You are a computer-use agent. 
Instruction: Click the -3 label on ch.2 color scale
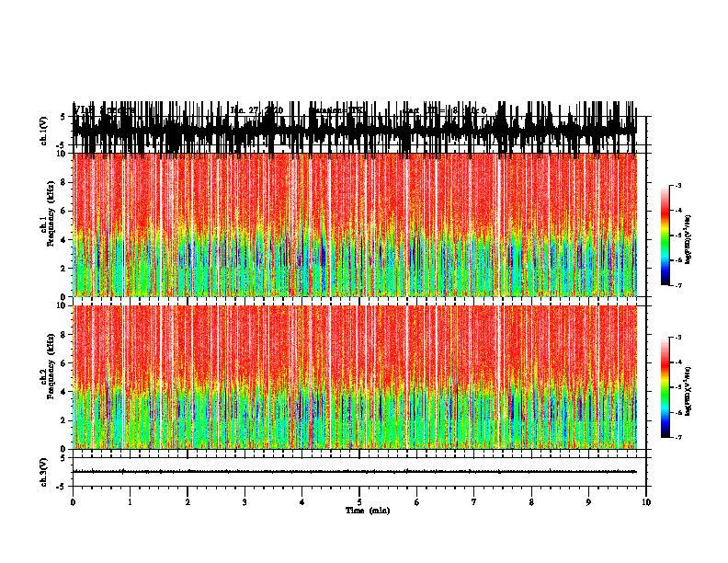[x=677, y=338]
